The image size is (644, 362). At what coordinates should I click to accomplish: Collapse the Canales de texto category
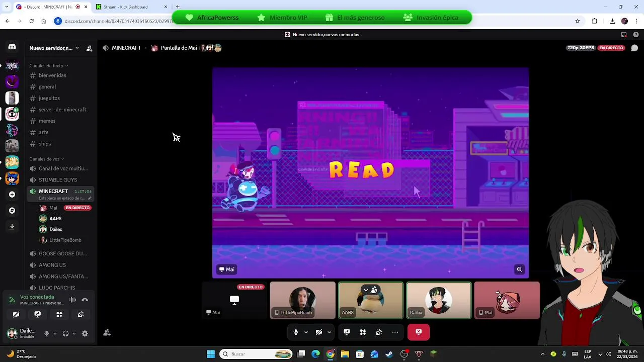(x=48, y=65)
